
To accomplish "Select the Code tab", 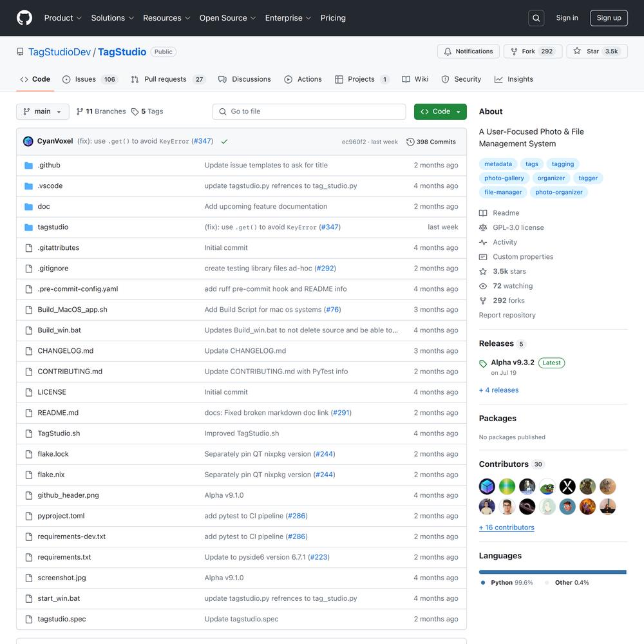I will pyautogui.click(x=35, y=79).
